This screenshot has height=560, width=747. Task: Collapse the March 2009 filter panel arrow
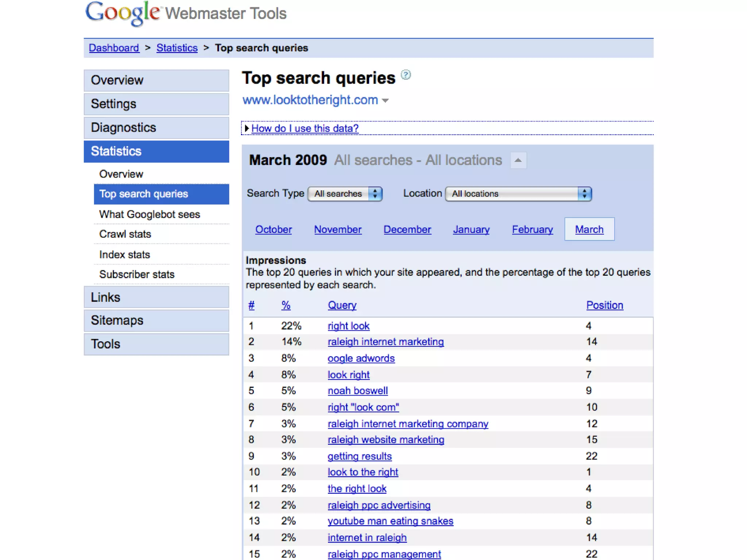click(518, 160)
